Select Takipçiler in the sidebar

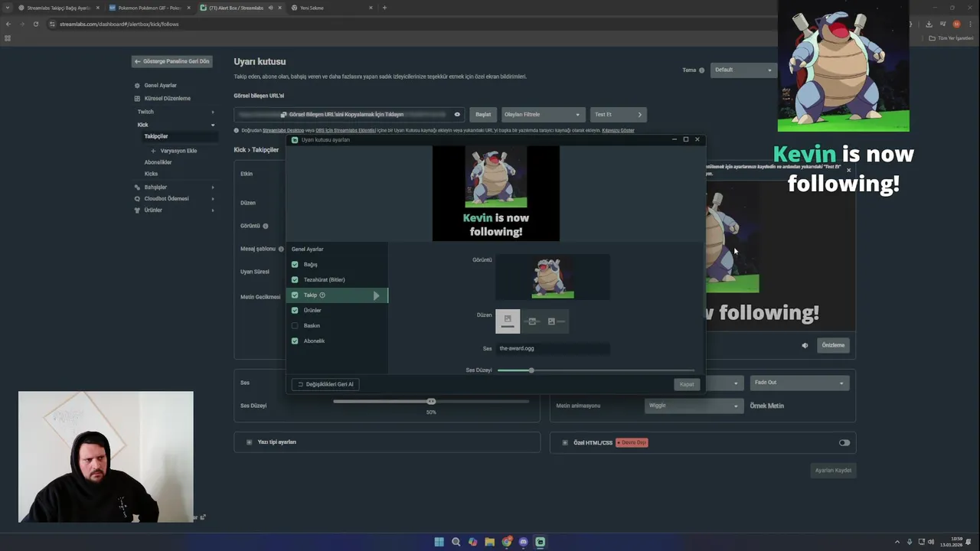coord(156,136)
